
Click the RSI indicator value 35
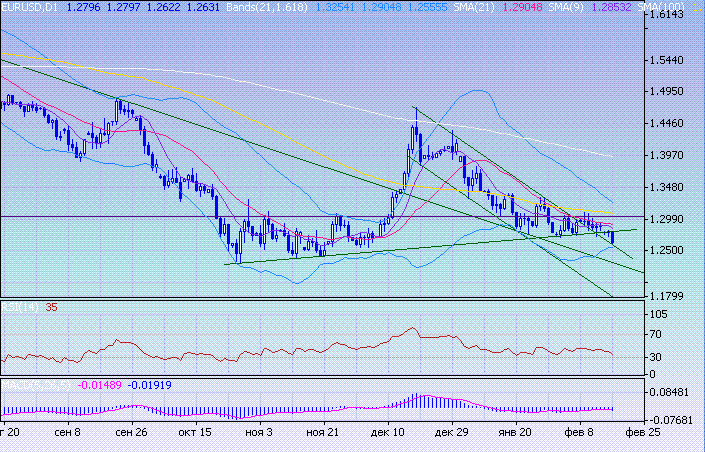(51, 307)
